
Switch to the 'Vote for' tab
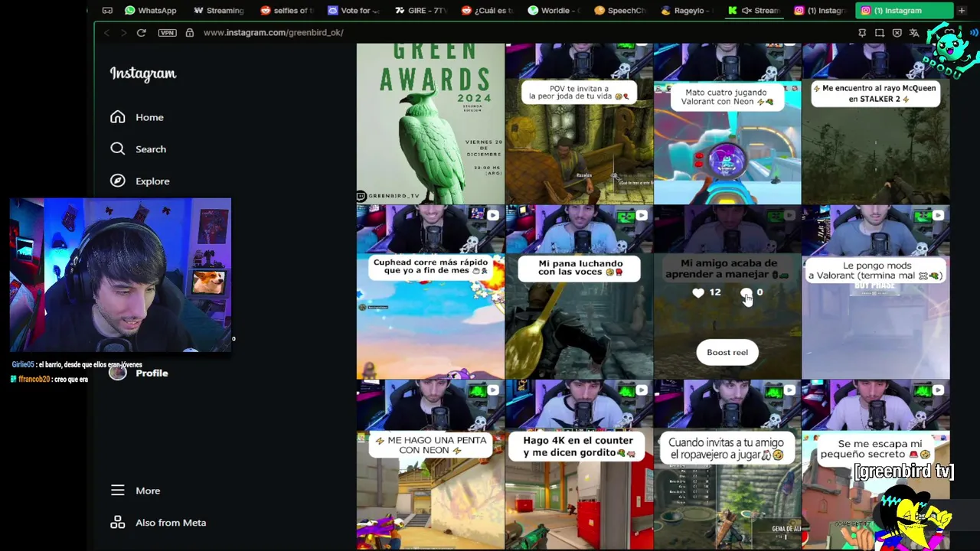(x=353, y=11)
